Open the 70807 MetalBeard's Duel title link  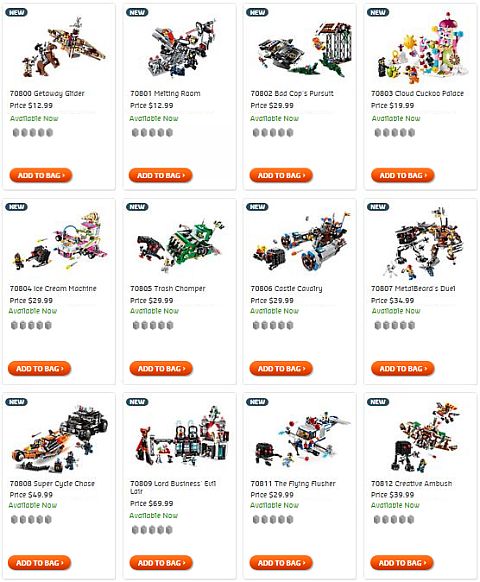tap(413, 288)
